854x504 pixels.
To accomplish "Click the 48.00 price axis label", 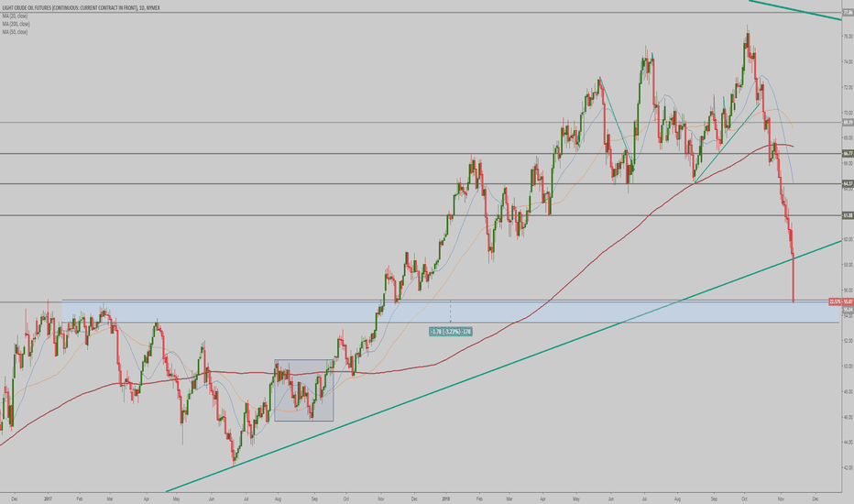I will [x=848, y=392].
